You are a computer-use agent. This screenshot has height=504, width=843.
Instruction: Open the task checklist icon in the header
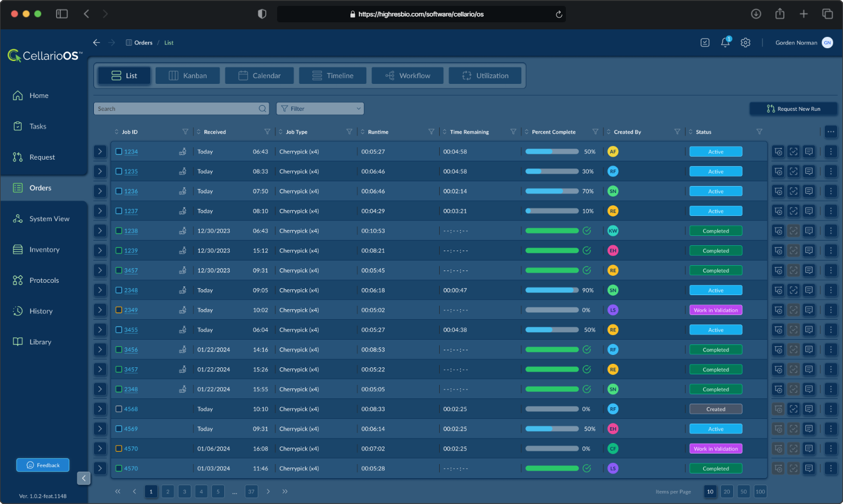[704, 42]
